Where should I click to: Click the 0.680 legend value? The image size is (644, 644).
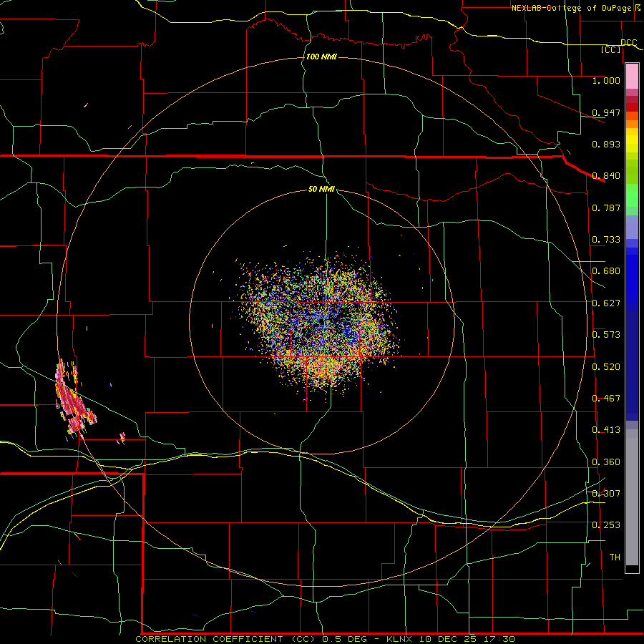tap(606, 270)
